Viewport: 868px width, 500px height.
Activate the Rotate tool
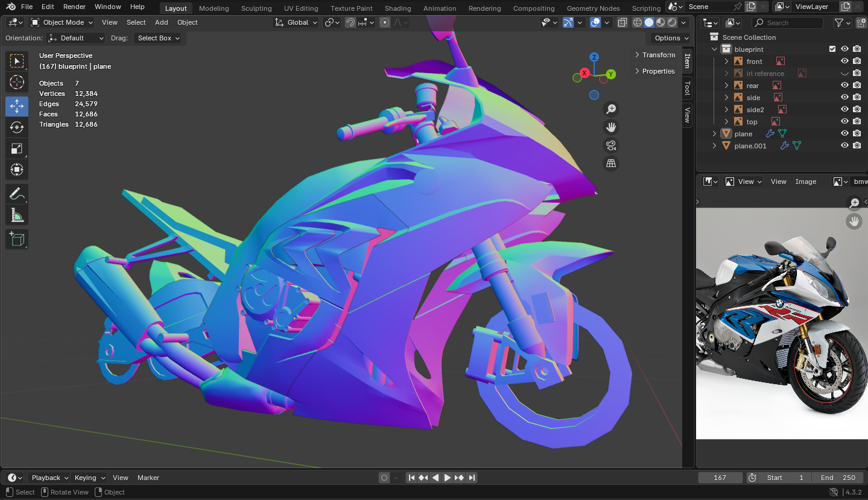[17, 127]
